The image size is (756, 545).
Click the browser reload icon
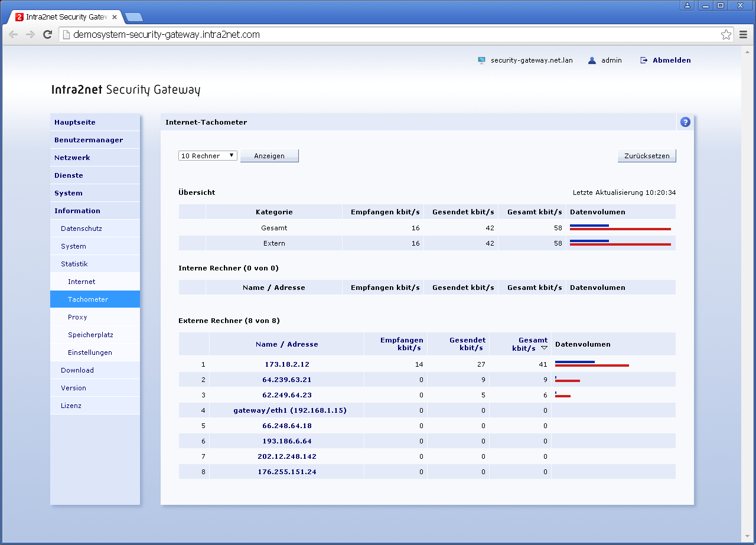48,35
